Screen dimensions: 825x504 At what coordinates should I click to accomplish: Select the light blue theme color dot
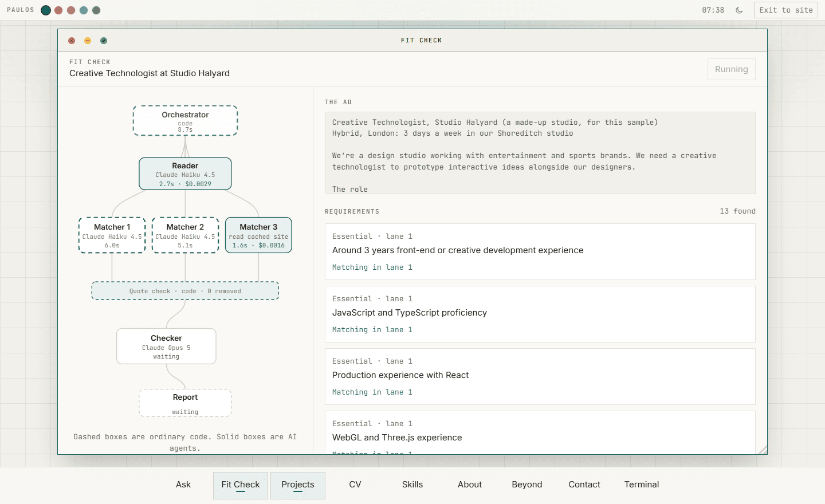tap(84, 10)
